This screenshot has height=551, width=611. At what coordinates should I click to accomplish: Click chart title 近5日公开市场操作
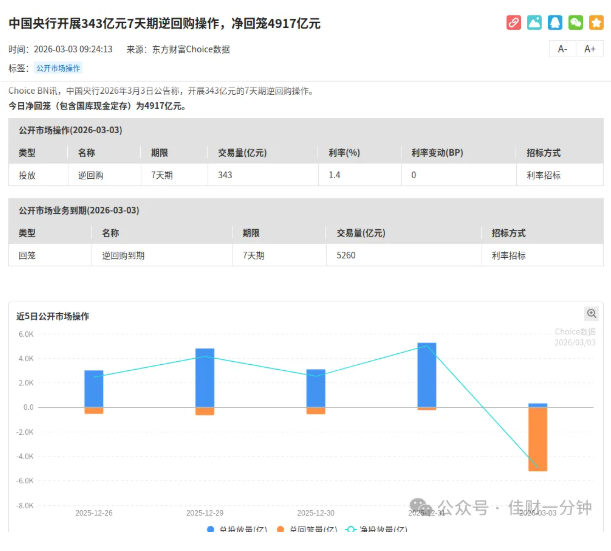pyautogui.click(x=53, y=316)
